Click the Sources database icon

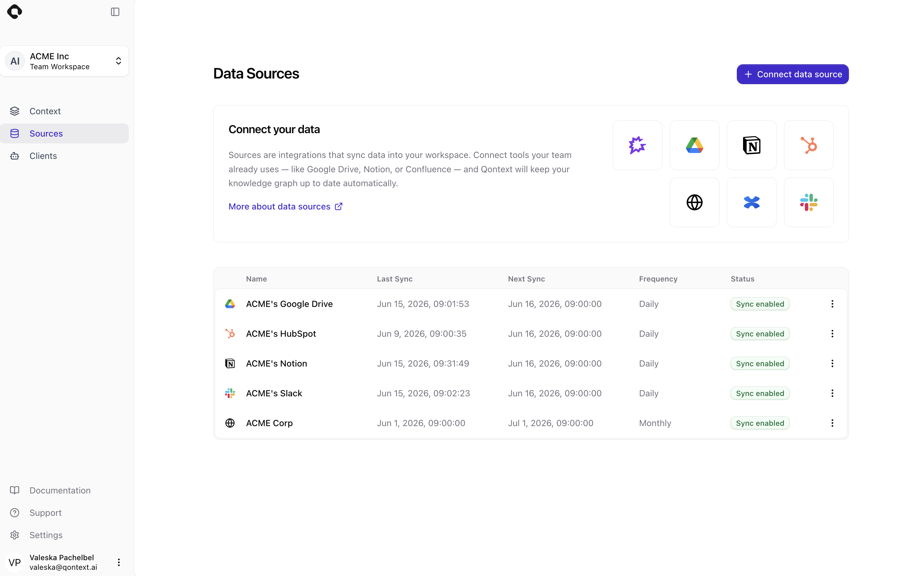pos(15,133)
